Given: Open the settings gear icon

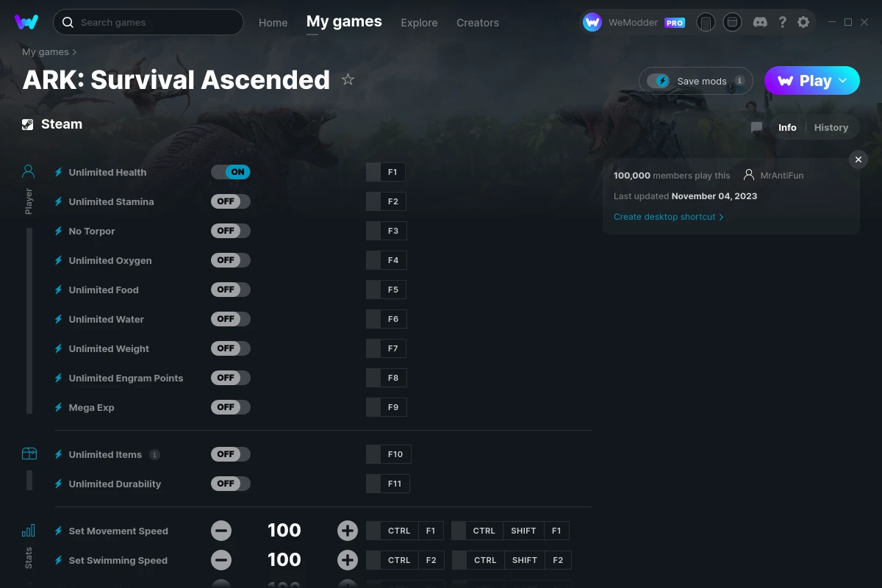Looking at the screenshot, I should 803,22.
